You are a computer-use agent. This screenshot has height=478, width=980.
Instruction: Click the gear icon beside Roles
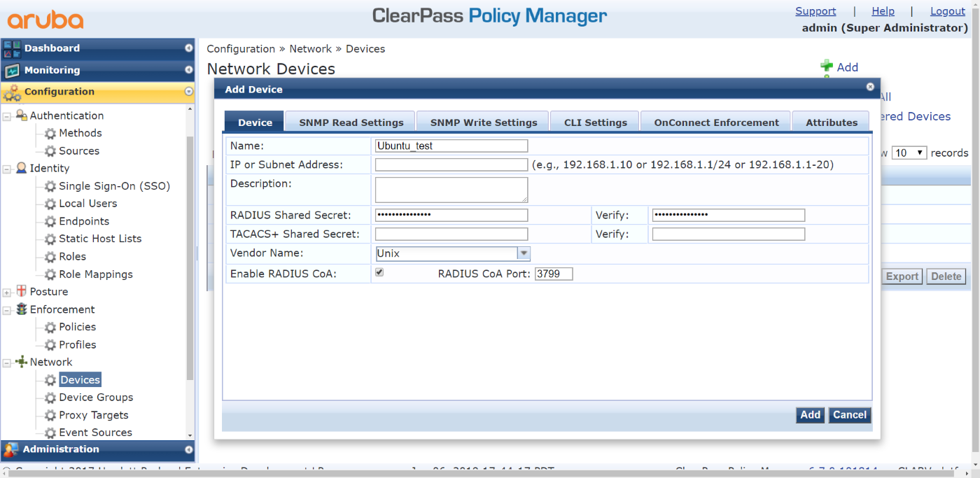50,257
